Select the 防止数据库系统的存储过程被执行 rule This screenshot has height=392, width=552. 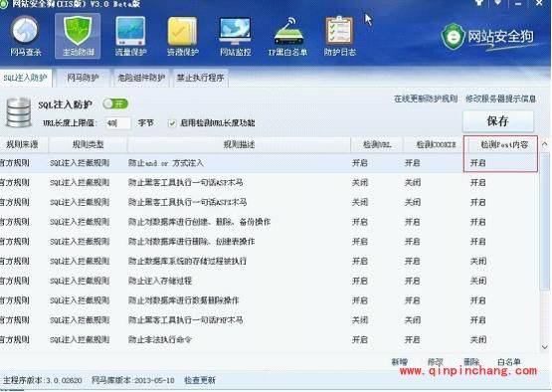coord(270,261)
